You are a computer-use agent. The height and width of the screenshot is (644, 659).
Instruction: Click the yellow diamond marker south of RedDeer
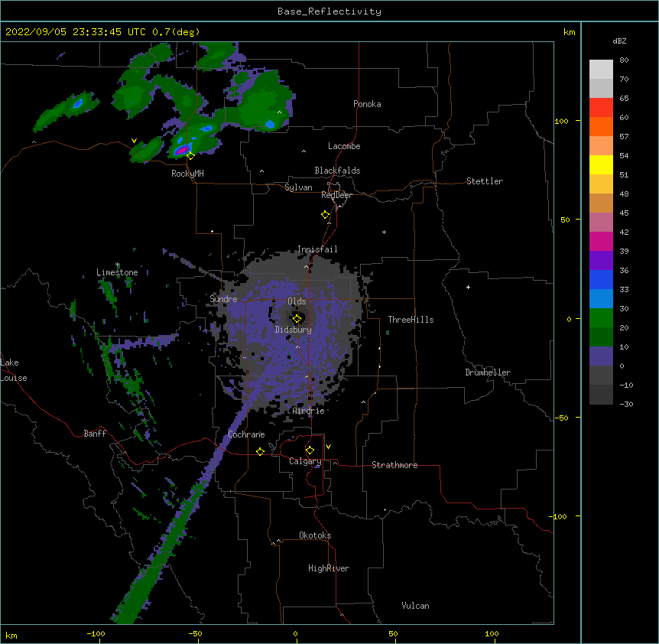pos(326,215)
